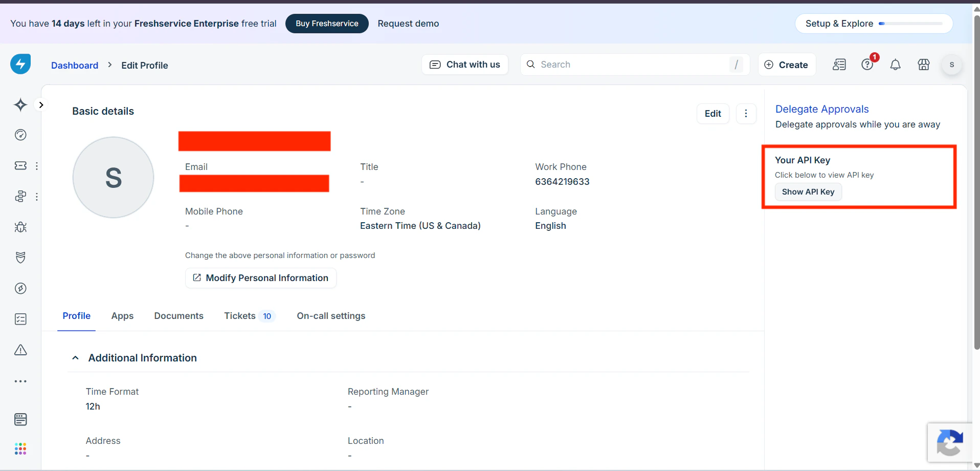Click the Dashboard breadcrumb link
980x471 pixels.
tap(75, 65)
